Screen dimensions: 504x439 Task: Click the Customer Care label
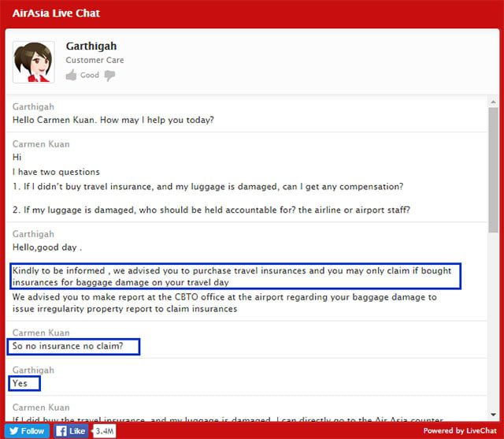[94, 60]
